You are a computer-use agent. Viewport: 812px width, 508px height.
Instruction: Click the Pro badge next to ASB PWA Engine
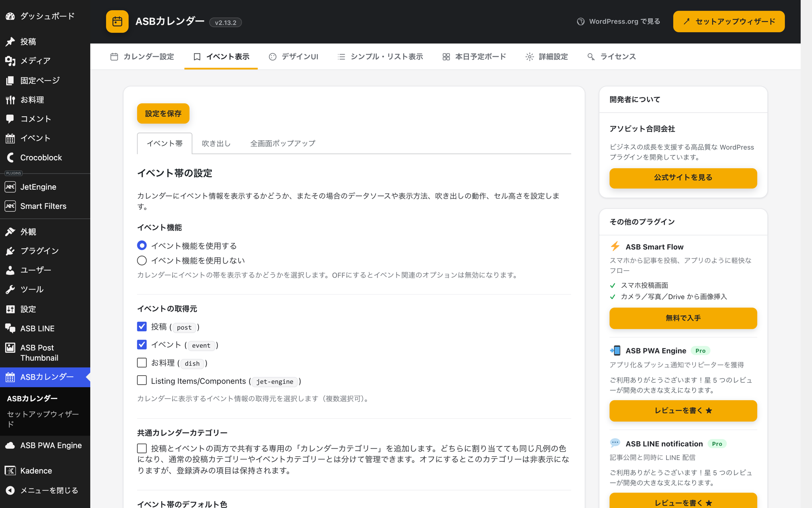(700, 350)
